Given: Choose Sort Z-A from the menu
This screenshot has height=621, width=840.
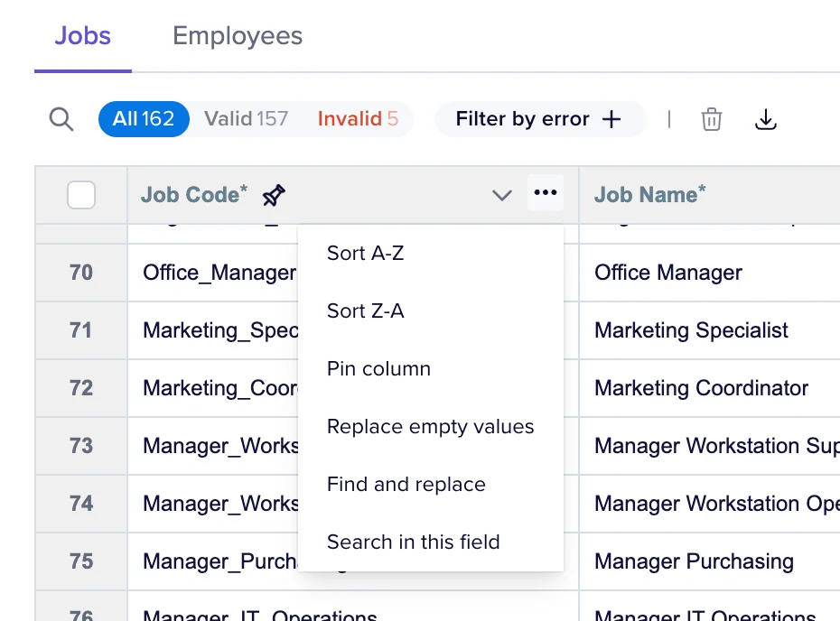Looking at the screenshot, I should 365,311.
